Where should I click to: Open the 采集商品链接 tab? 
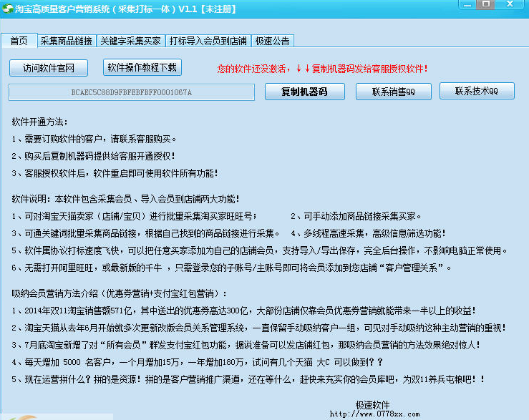[x=67, y=41]
